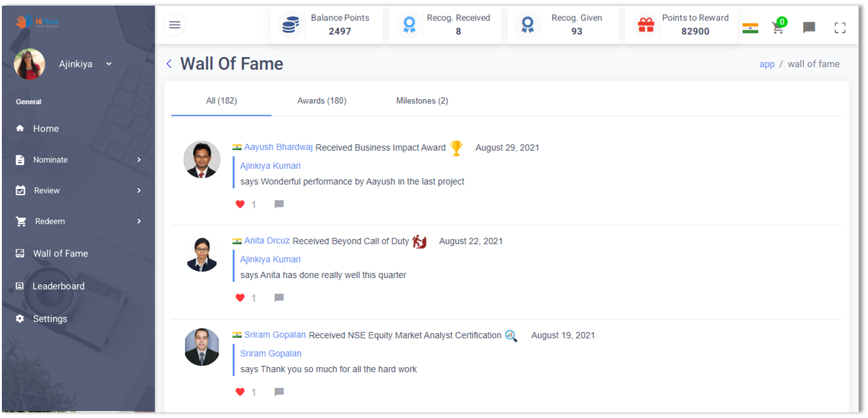Click the Recog. Given value 93
The width and height of the screenshot is (868, 418).
pyautogui.click(x=577, y=31)
